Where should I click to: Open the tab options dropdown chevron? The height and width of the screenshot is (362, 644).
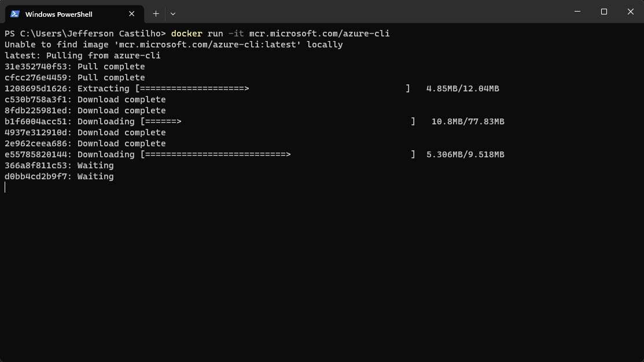point(172,13)
